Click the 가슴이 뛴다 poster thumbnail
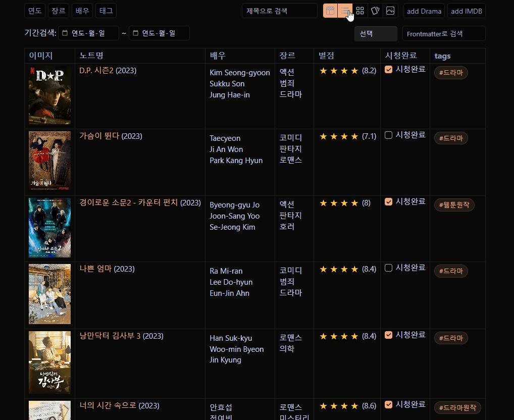The width and height of the screenshot is (514, 420). pos(49,161)
